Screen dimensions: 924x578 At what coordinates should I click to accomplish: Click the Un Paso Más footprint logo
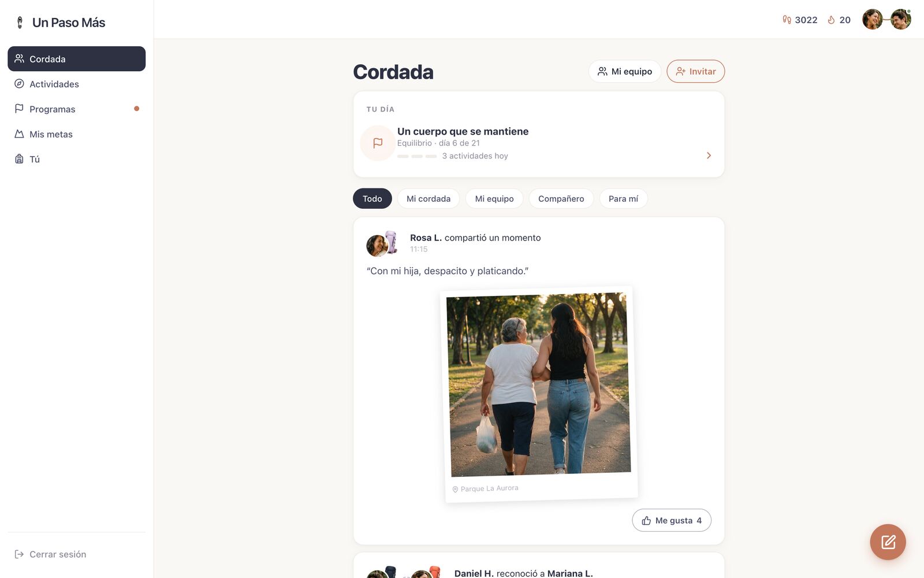click(20, 23)
